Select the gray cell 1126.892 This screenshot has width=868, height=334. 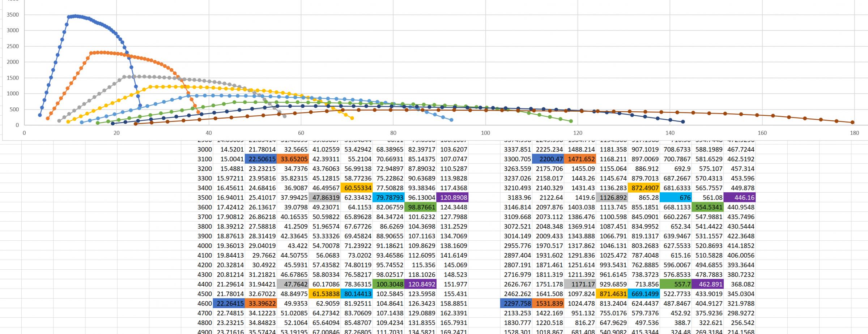tap(612, 198)
